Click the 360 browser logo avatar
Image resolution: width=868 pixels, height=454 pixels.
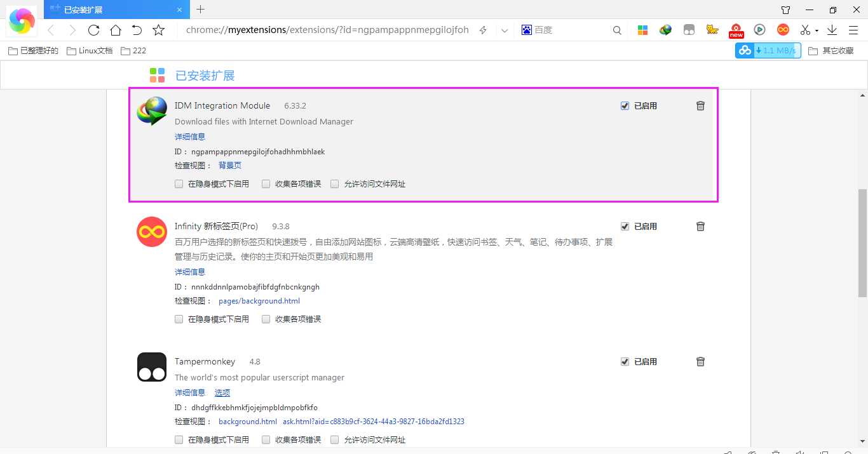pos(22,21)
